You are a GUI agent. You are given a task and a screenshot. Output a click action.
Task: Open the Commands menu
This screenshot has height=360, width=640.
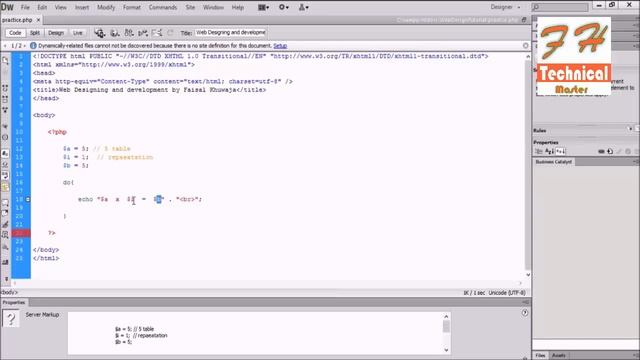[x=163, y=7]
